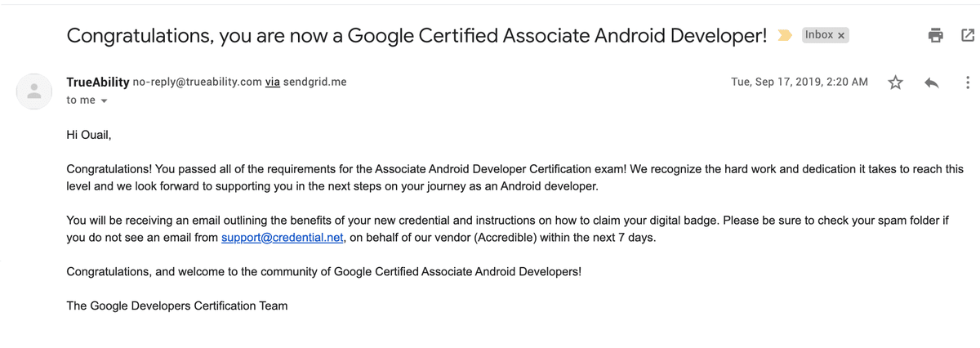980x348 pixels.
Task: Reply using the arrow icon
Action: [931, 83]
